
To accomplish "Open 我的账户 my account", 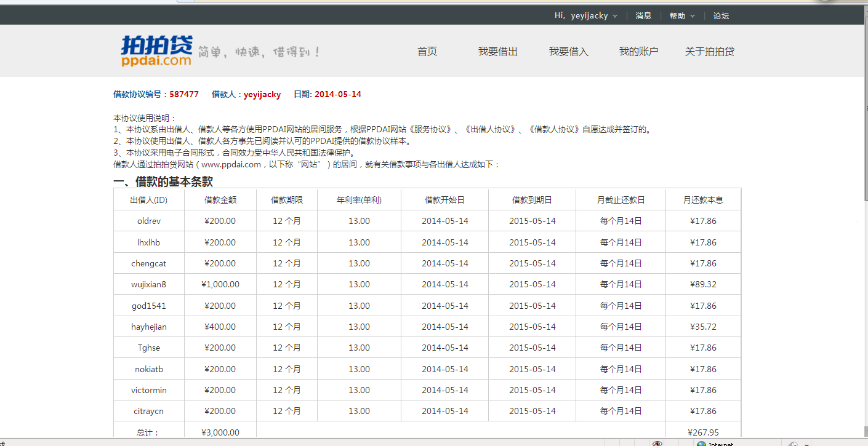I will tap(638, 52).
